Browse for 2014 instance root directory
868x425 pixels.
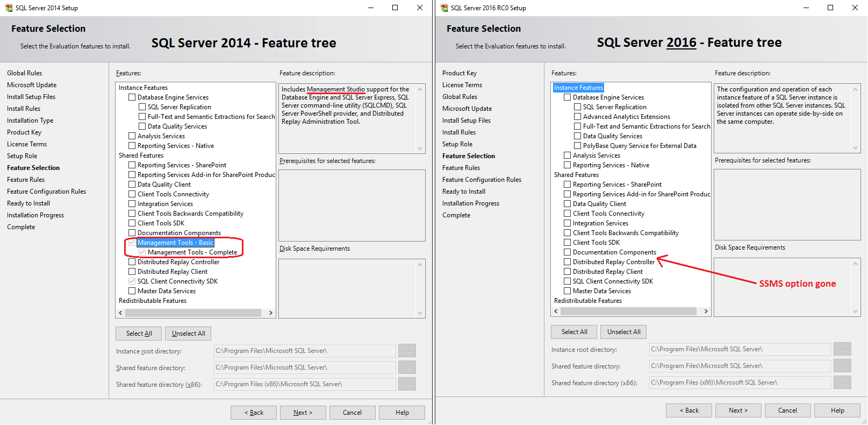[407, 351]
